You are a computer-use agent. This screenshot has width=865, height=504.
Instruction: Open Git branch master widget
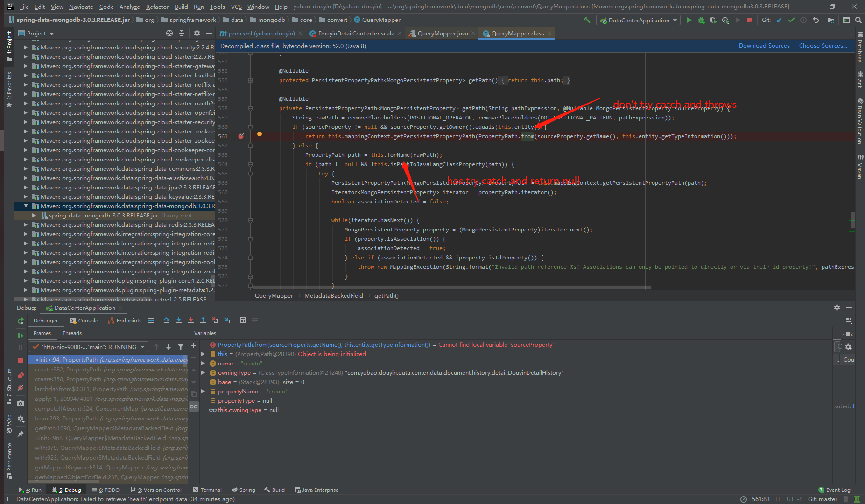click(823, 499)
